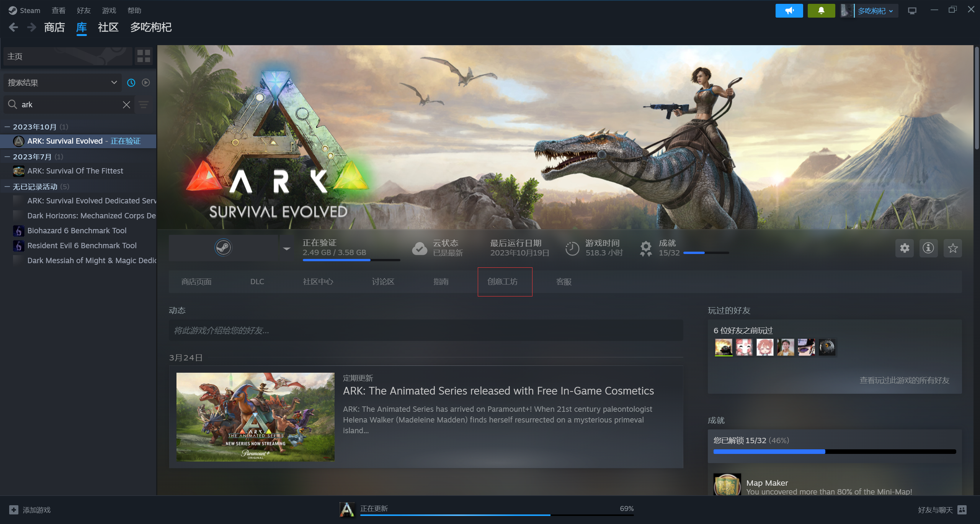Open the 创意工坊 workshop tab
This screenshot has height=524, width=980.
(x=503, y=282)
